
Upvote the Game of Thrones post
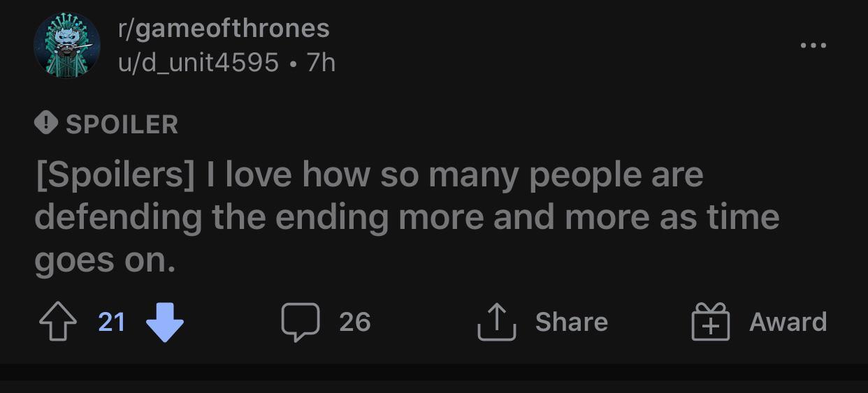click(x=56, y=322)
